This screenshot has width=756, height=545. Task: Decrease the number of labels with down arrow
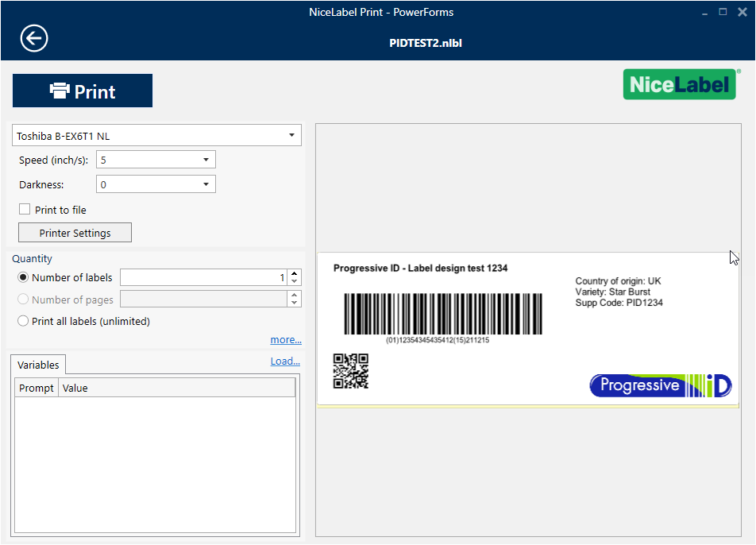coord(294,281)
